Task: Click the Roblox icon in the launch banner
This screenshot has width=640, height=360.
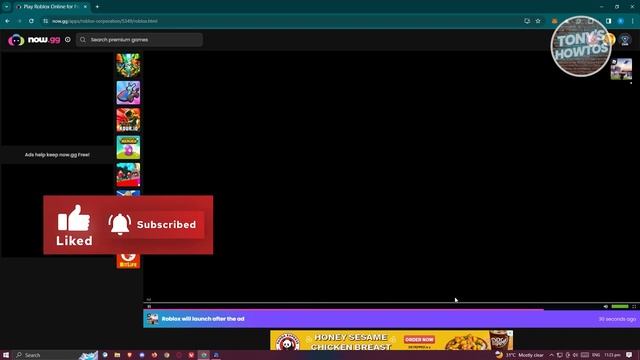Action: [x=153, y=319]
